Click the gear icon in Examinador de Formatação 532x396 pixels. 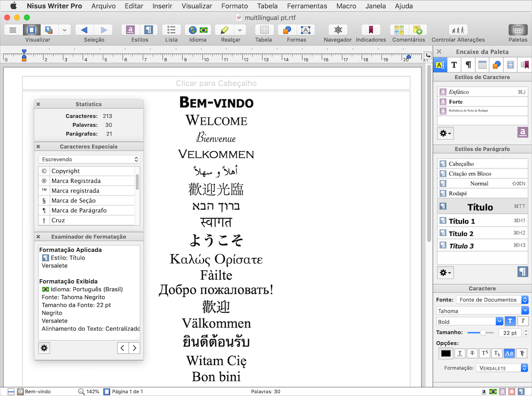[x=44, y=348]
